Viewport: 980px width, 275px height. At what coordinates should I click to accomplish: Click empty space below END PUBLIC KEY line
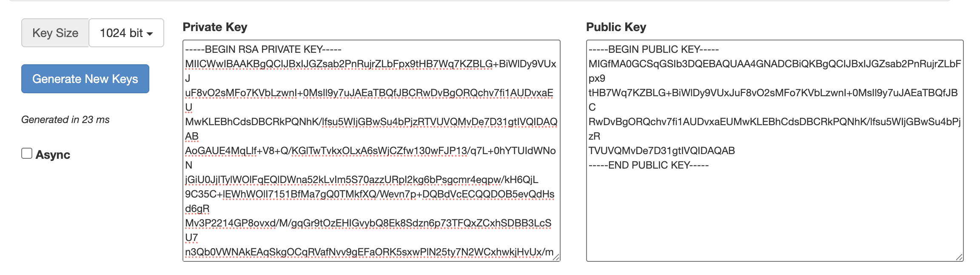pyautogui.click(x=774, y=213)
